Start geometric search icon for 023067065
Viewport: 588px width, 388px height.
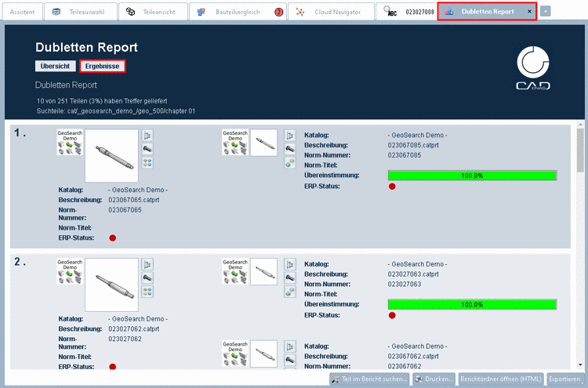[147, 163]
